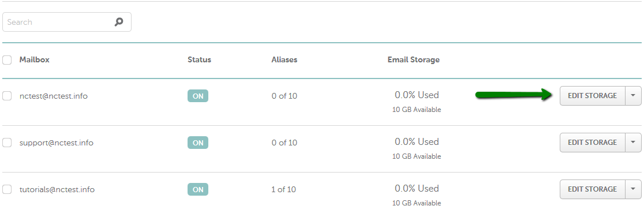Open Edit Storage for nctest@nctest.info
The image size is (644, 217).
[592, 96]
